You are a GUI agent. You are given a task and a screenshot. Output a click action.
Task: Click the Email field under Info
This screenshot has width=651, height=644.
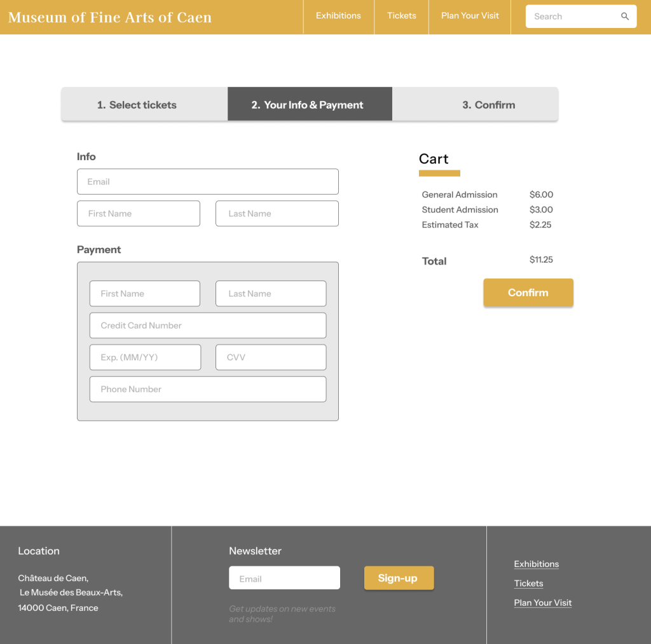(x=207, y=182)
